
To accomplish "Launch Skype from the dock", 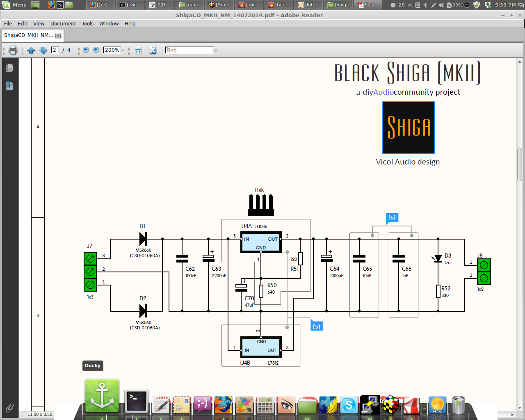I will [x=349, y=405].
